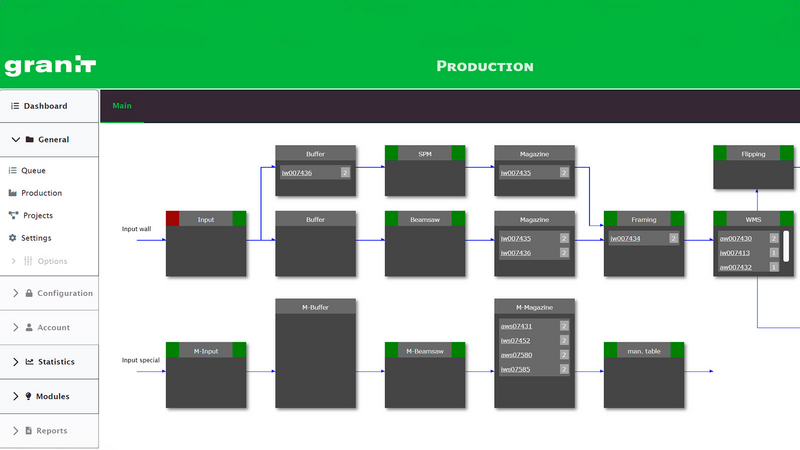Click the granit logo in header
Viewport: 800px width, 450px height.
(49, 66)
